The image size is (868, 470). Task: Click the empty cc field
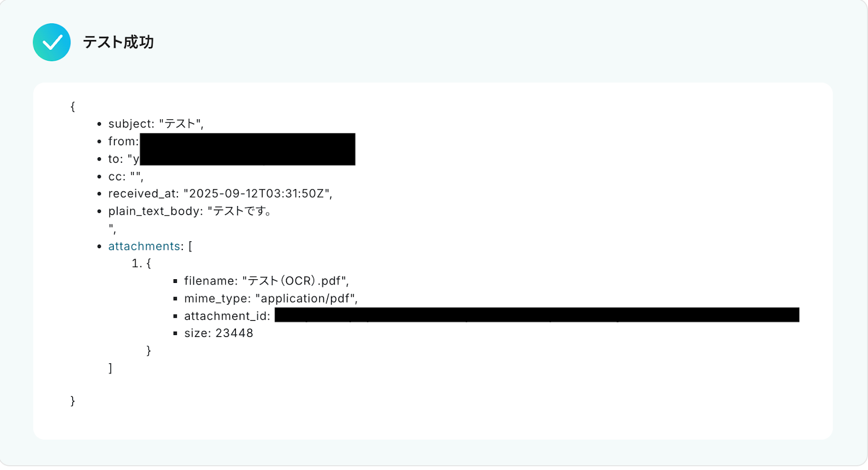[x=125, y=176]
